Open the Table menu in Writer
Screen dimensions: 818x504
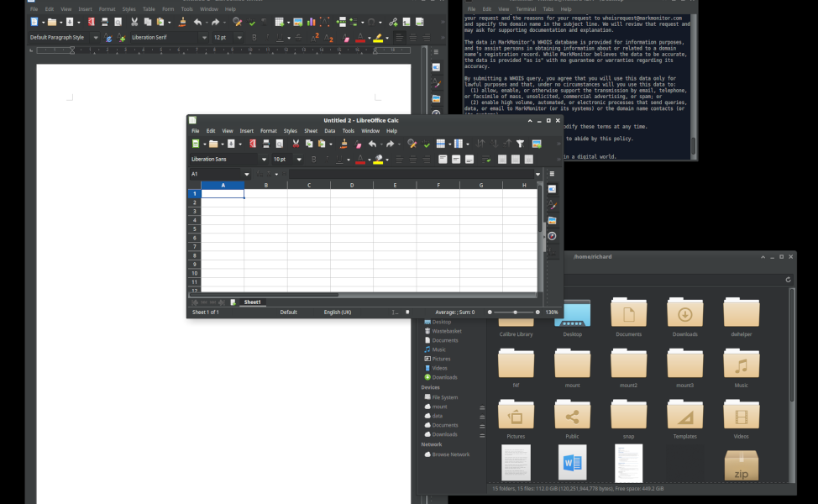point(149,9)
